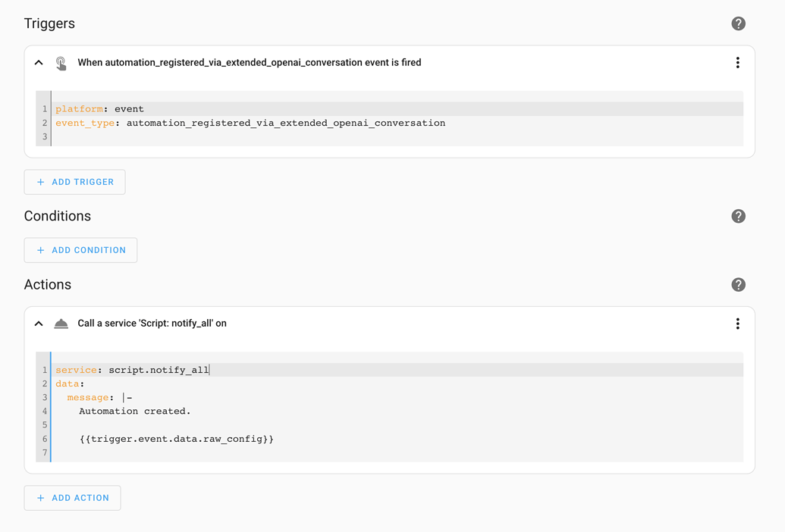This screenshot has height=532, width=785.
Task: Open the trigger's three-dot options menu
Action: (737, 62)
